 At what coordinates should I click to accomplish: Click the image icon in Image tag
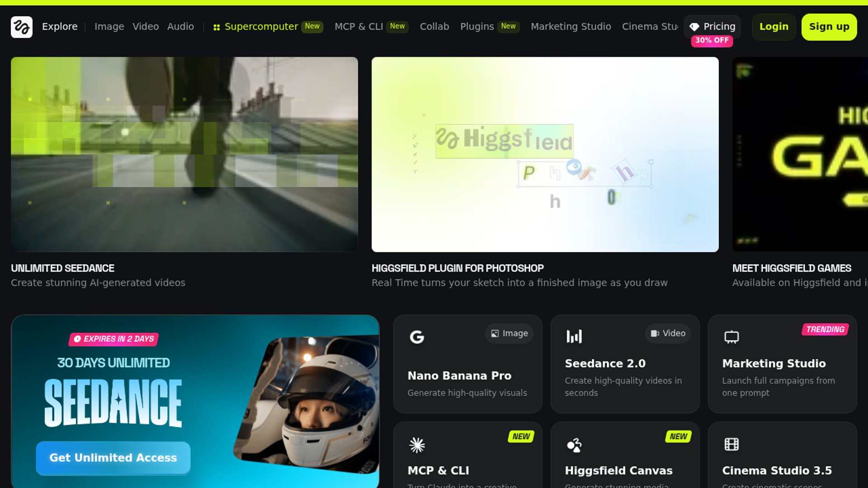[x=495, y=333]
